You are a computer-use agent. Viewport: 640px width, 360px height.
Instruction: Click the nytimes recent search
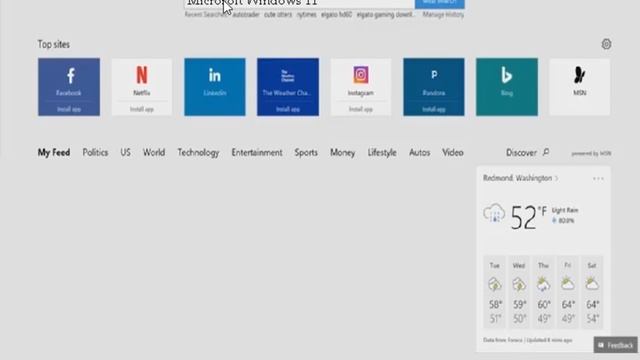pos(307,15)
